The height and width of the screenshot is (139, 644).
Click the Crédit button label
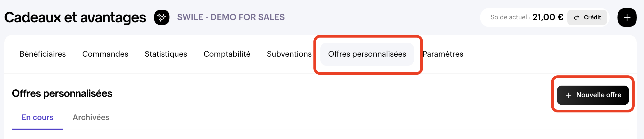pyautogui.click(x=592, y=17)
